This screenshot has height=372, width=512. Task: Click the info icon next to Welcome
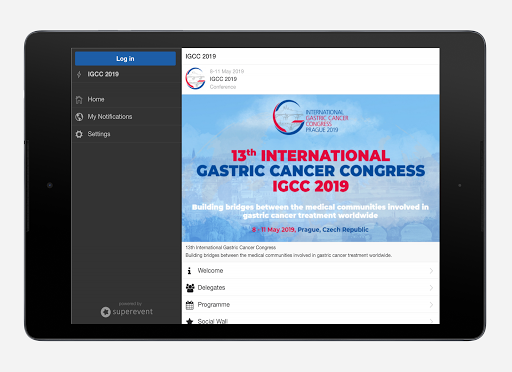pyautogui.click(x=189, y=271)
